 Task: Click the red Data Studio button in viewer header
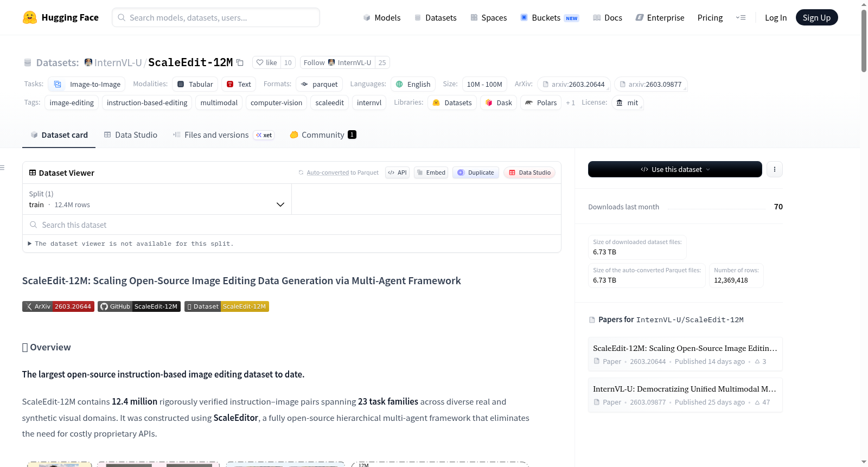(529, 172)
